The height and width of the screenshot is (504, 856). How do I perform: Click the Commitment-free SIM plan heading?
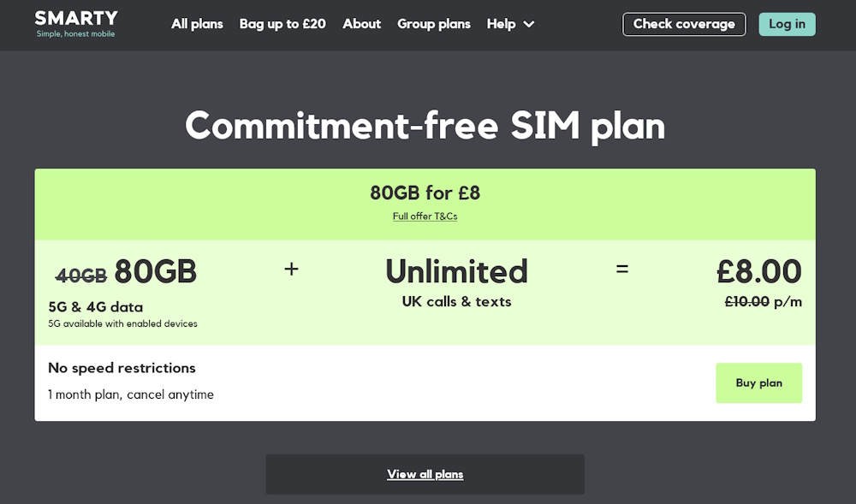coord(425,127)
